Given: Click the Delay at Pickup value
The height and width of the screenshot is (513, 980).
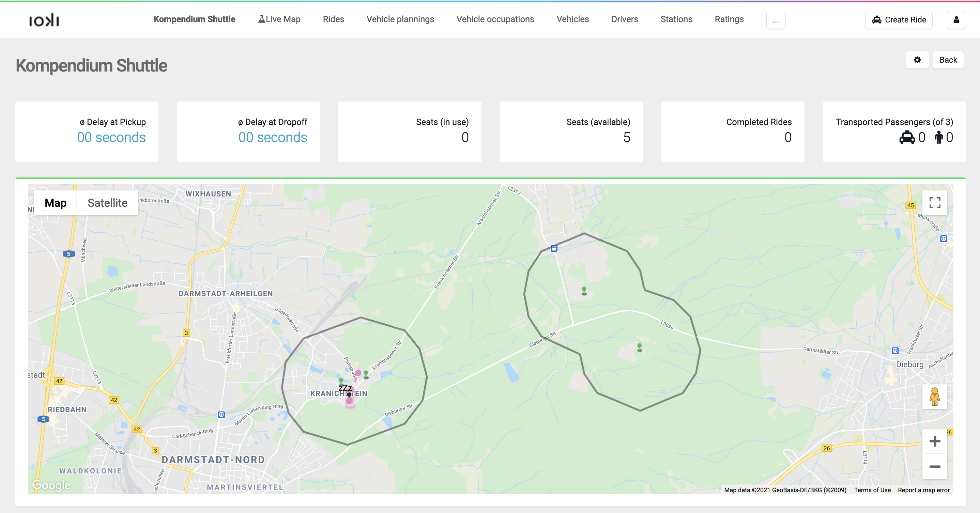Looking at the screenshot, I should click(x=111, y=137).
